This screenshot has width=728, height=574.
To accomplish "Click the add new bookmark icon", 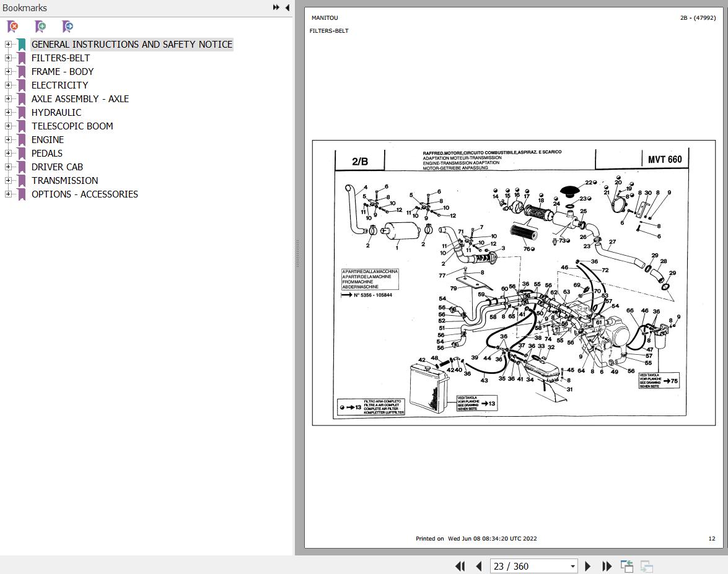I will point(40,27).
